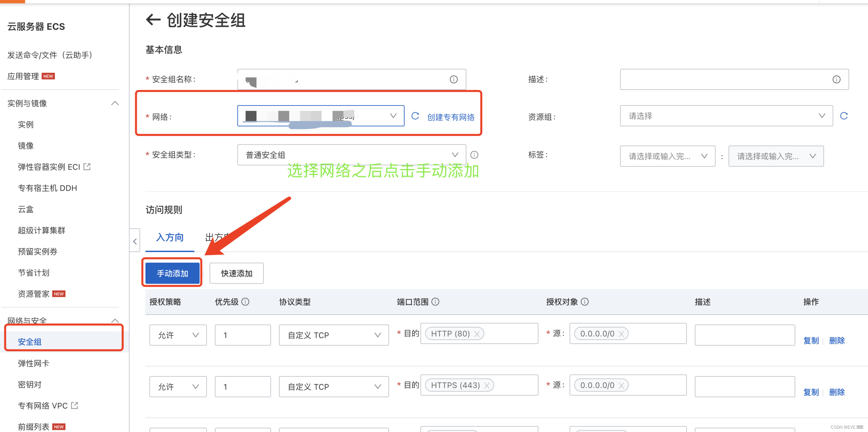Open 允许 policy dropdown in HTTPS row
This screenshot has height=432, width=868.
(178, 387)
